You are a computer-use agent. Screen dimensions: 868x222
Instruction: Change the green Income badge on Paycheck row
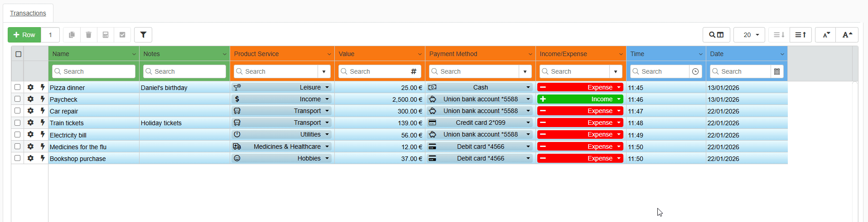580,99
